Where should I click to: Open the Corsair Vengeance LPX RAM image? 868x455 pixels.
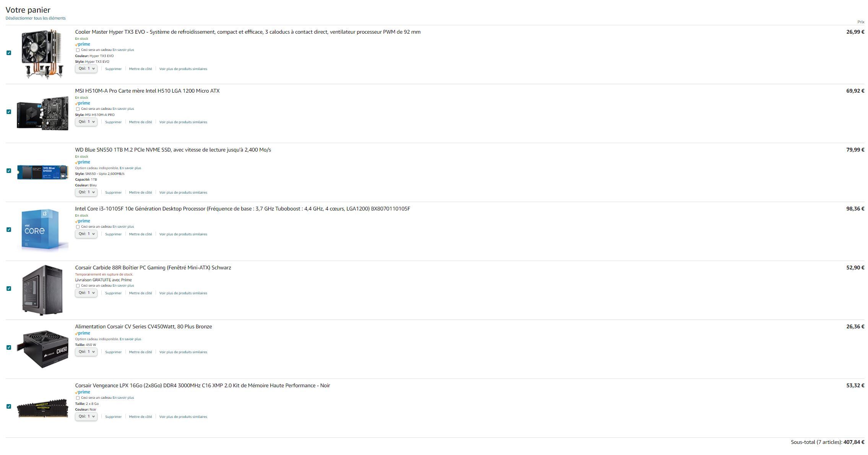pyautogui.click(x=42, y=408)
